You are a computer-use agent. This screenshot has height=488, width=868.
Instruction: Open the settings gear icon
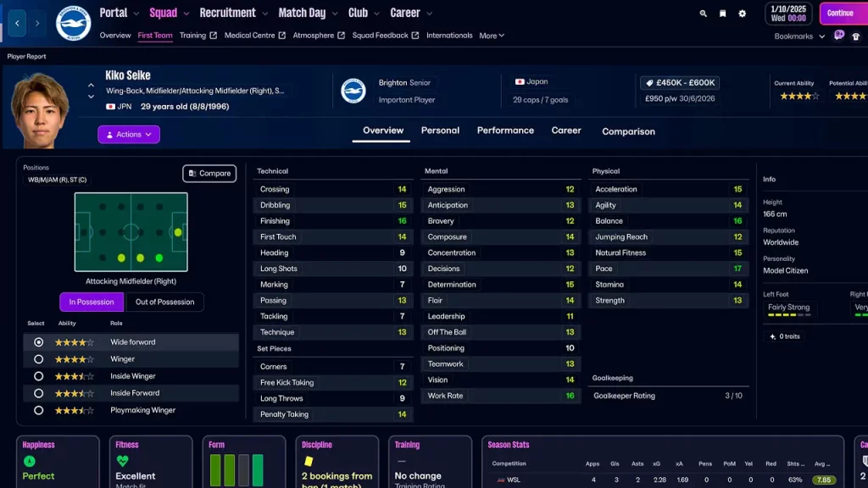click(x=741, y=14)
